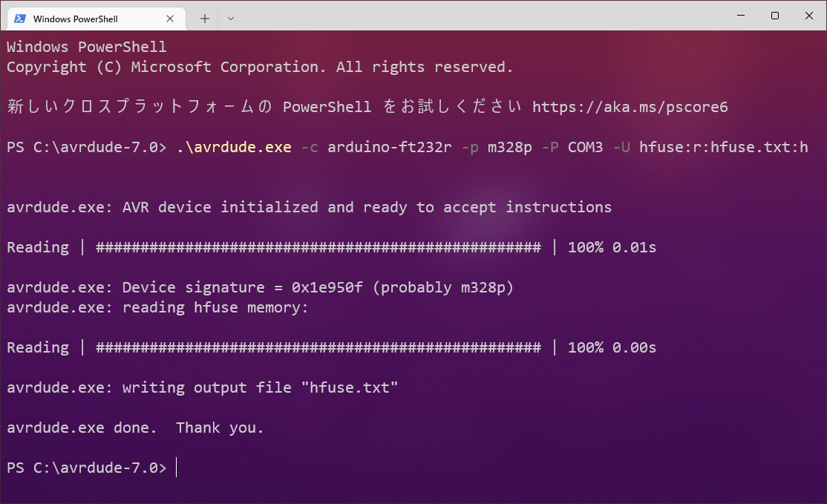The height and width of the screenshot is (504, 827).
Task: Click the https://aka.ms/pscore6 link
Action: [630, 106]
